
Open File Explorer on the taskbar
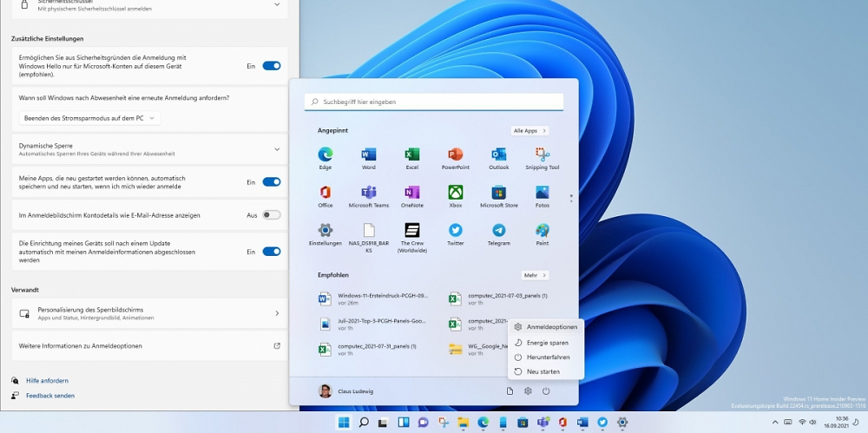point(463,423)
